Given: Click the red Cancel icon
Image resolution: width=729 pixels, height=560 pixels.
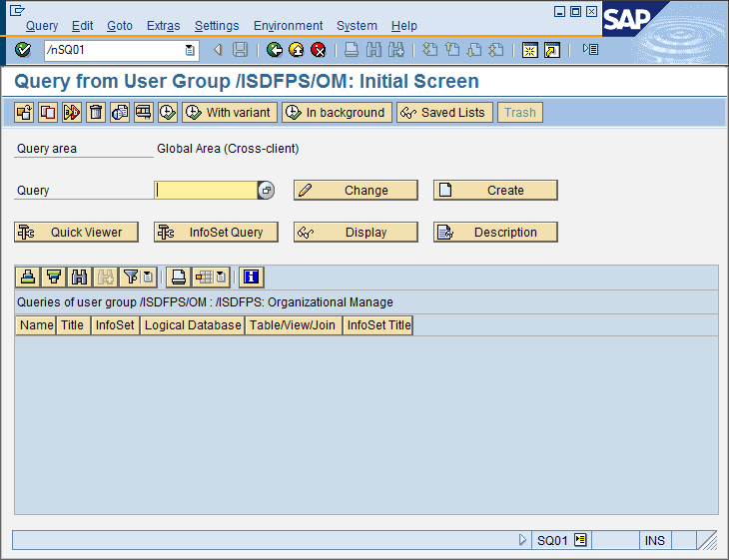Looking at the screenshot, I should (x=318, y=50).
